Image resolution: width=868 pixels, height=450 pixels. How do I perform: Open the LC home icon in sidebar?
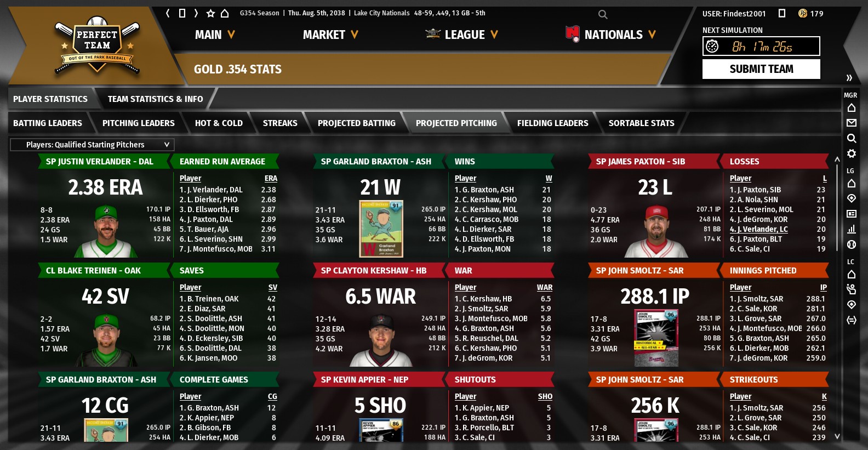pos(852,274)
